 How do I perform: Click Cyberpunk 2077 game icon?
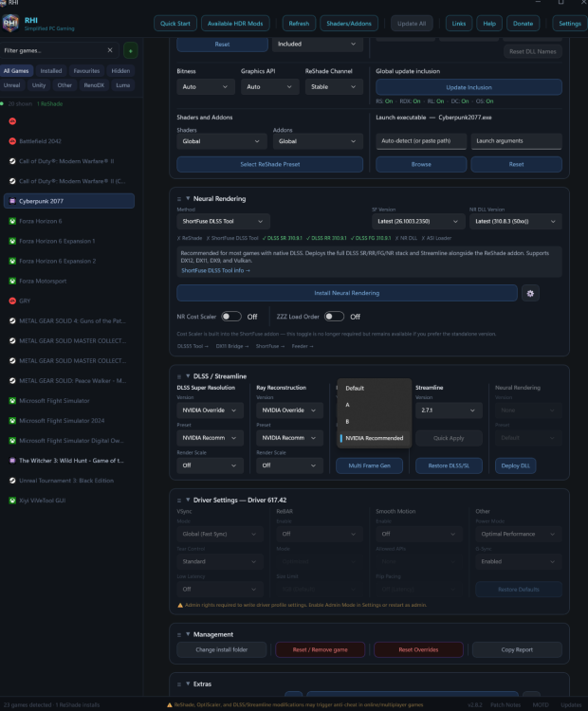tap(12, 201)
